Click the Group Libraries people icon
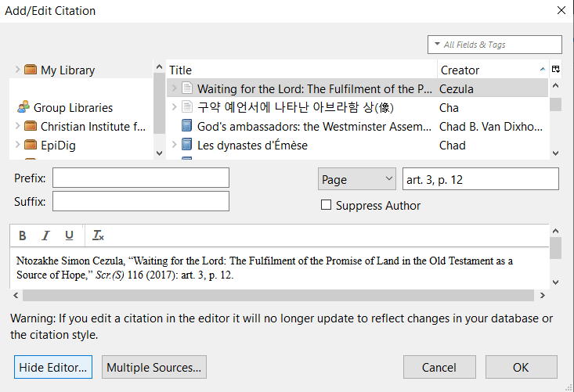The height and width of the screenshot is (392, 574). (23, 107)
